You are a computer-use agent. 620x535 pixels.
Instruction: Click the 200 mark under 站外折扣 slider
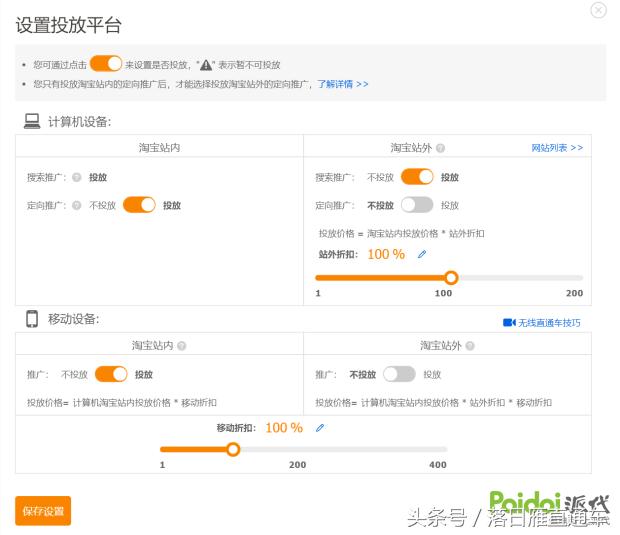574,293
